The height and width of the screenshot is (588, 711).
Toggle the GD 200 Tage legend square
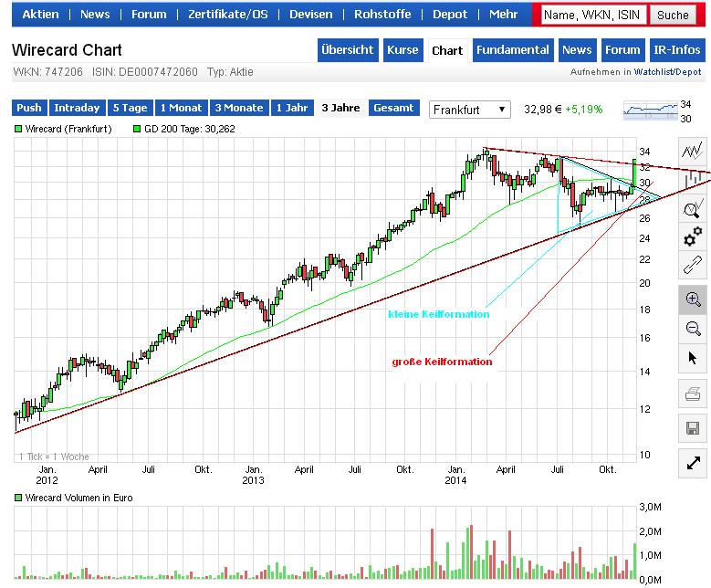(137, 129)
